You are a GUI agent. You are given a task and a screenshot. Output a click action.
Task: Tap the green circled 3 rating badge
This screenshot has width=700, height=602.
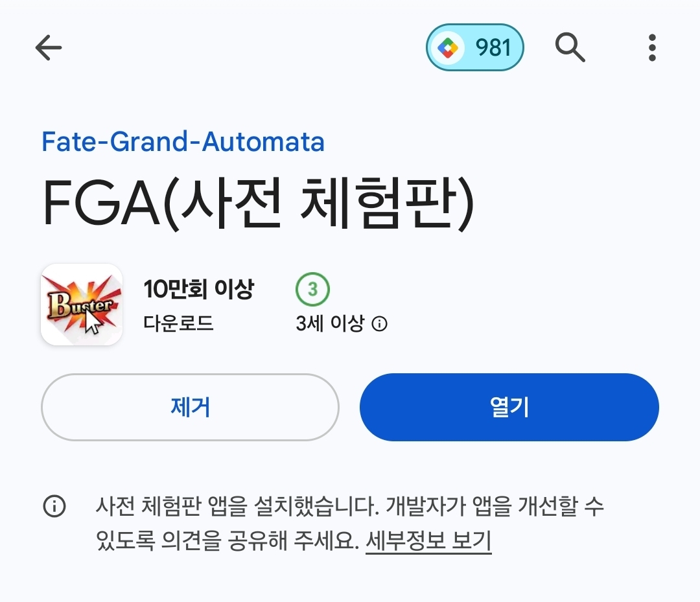pyautogui.click(x=312, y=290)
